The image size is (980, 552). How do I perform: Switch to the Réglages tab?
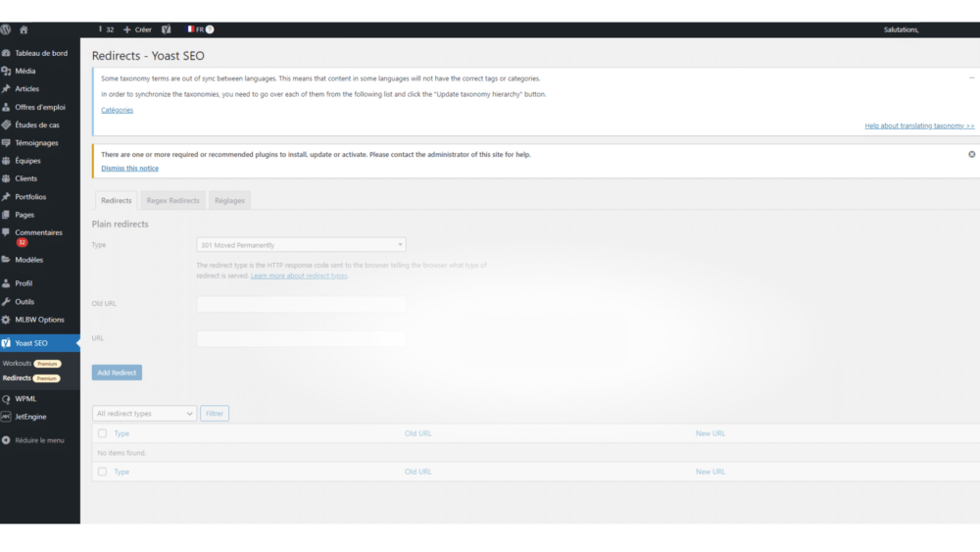229,201
